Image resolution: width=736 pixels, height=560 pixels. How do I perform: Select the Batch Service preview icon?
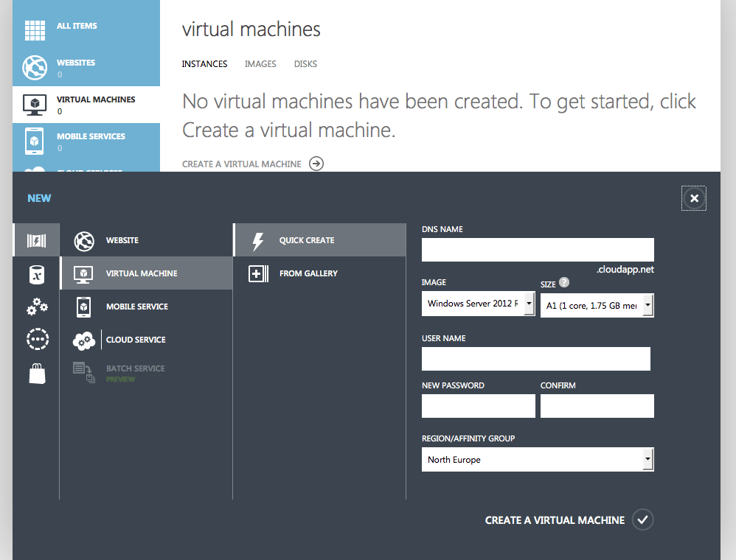[x=83, y=373]
